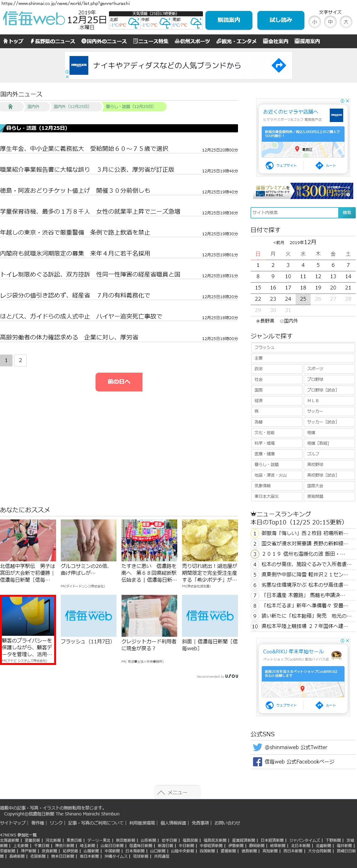This screenshot has height=868, width=357.
Task: Open the official Facebook page icon
Action: point(257,762)
